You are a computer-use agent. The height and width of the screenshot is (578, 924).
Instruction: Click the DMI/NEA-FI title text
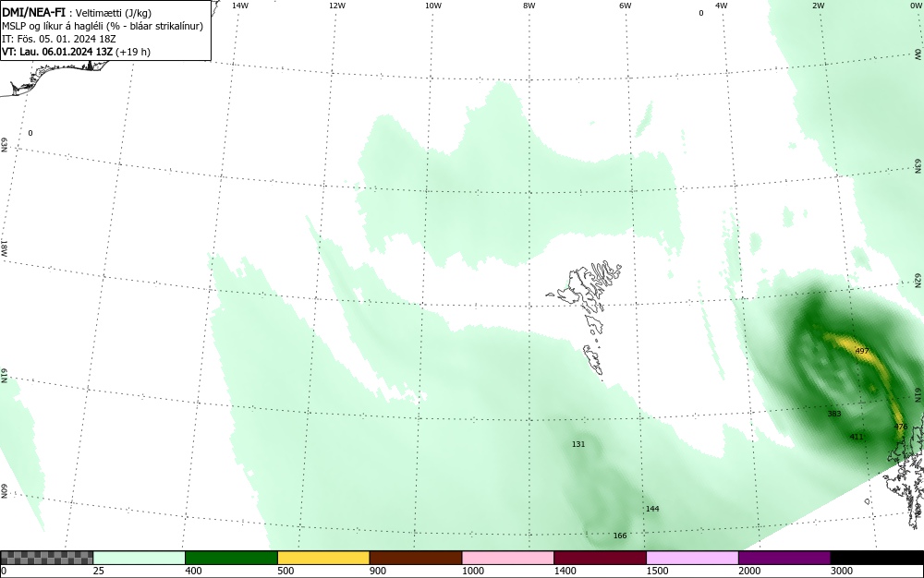[33, 12]
